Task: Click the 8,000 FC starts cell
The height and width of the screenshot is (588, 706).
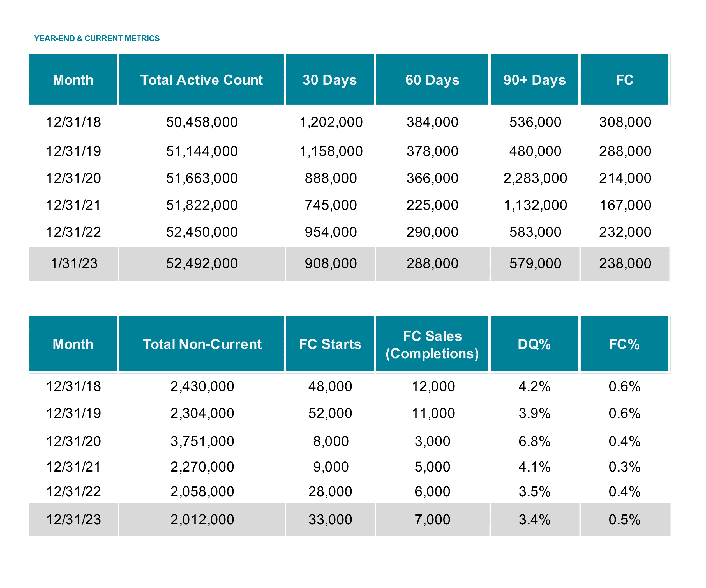Action: pyautogui.click(x=331, y=441)
